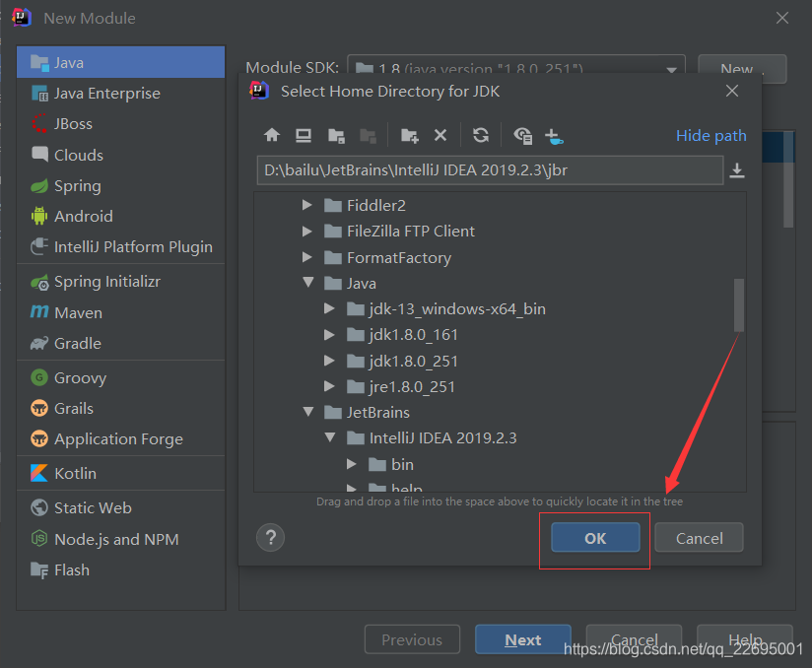Select Grails in module list
This screenshot has width=812, height=668.
tap(120, 409)
